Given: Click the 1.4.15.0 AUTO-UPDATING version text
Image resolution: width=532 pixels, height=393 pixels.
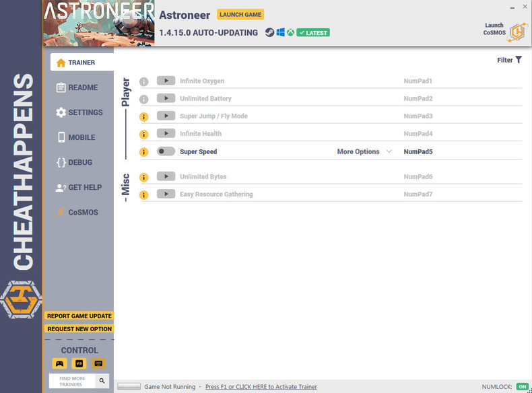Looking at the screenshot, I should tap(208, 33).
